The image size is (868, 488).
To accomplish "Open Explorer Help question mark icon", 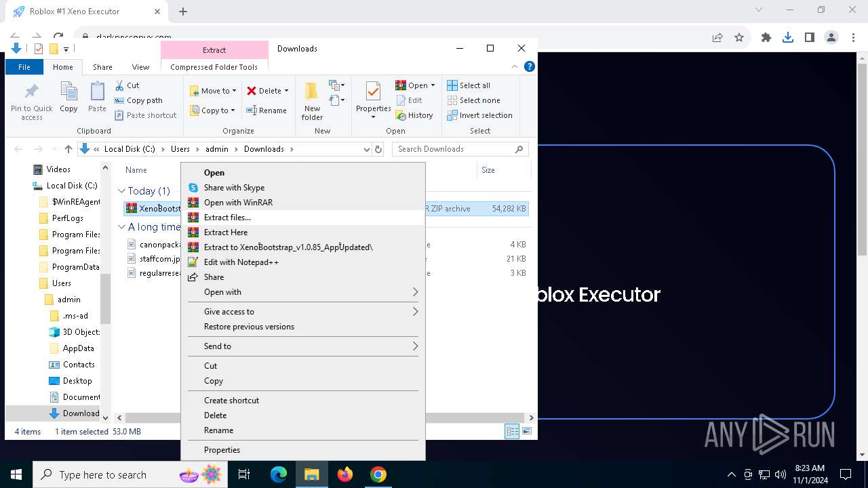I will [530, 66].
